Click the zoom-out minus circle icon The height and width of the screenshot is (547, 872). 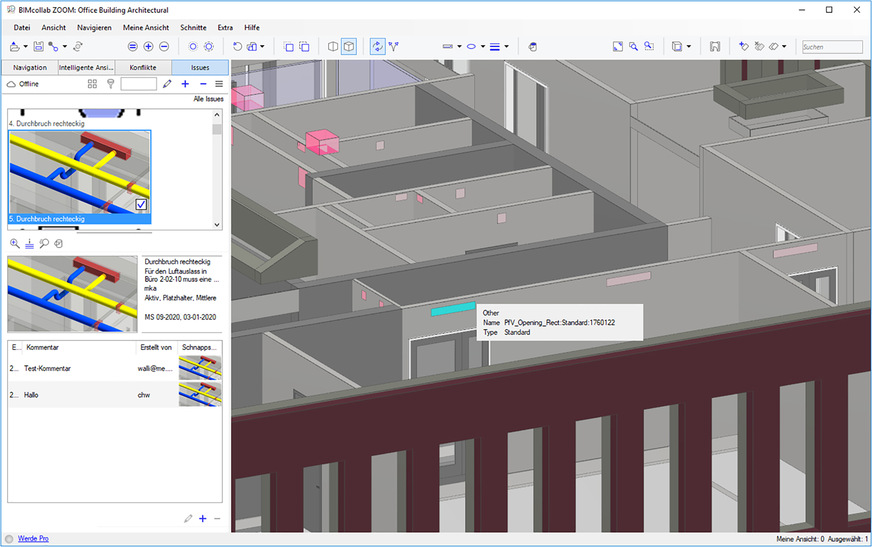164,47
